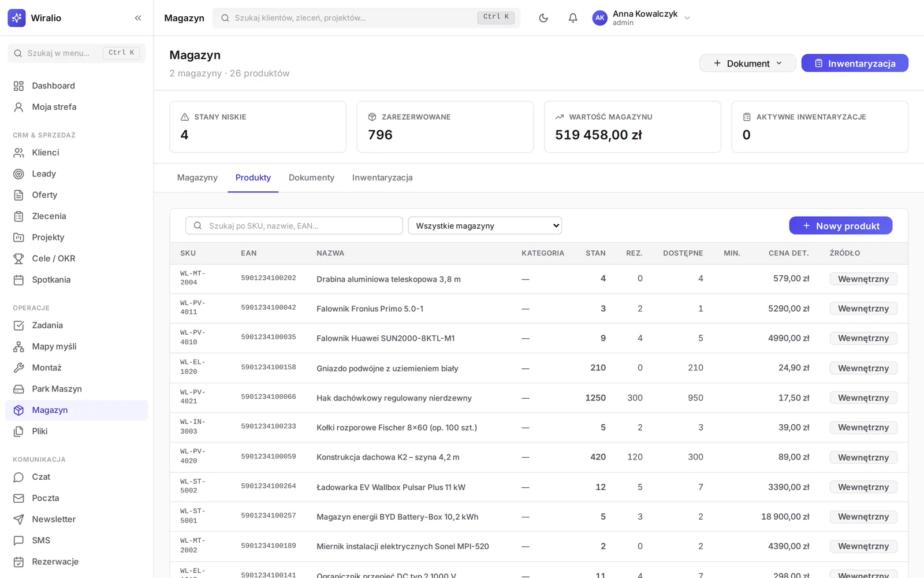Switch to the Magazyny tab
This screenshot has width=924, height=578.
198,177
